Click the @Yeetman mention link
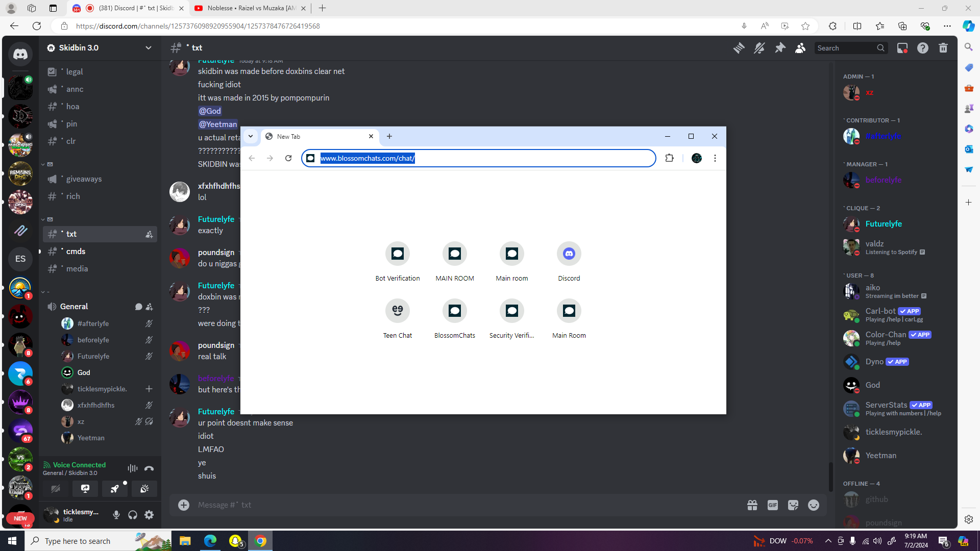The width and height of the screenshot is (980, 551). pyautogui.click(x=218, y=124)
